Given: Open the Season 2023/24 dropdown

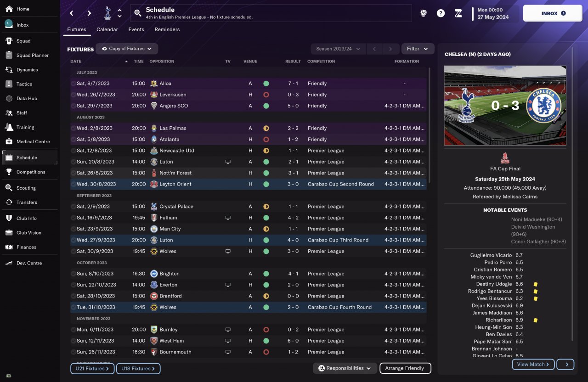Looking at the screenshot, I should pyautogui.click(x=338, y=49).
